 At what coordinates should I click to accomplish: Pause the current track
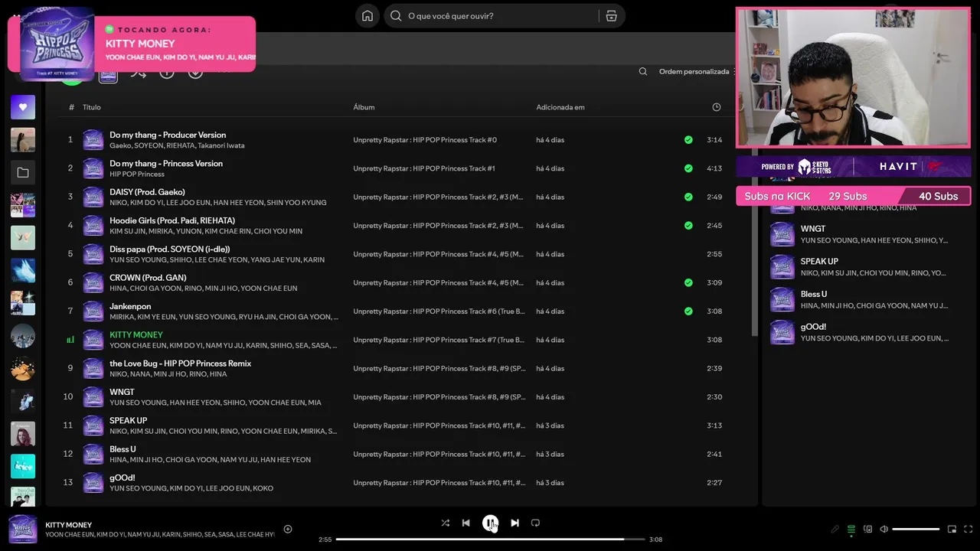(490, 523)
